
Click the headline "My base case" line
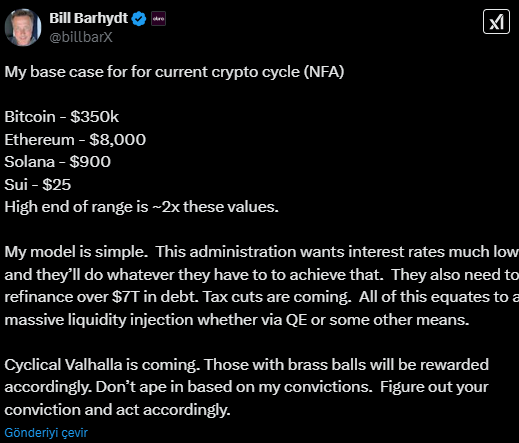pos(174,72)
